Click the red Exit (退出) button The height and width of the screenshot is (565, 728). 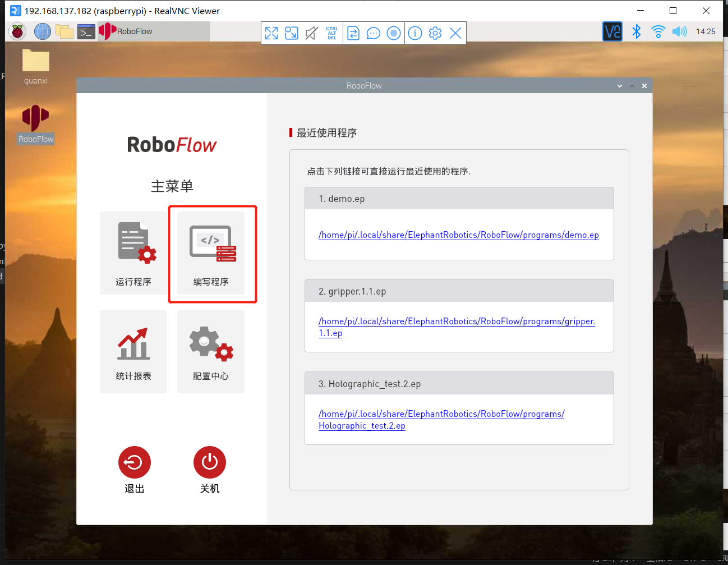tap(135, 462)
